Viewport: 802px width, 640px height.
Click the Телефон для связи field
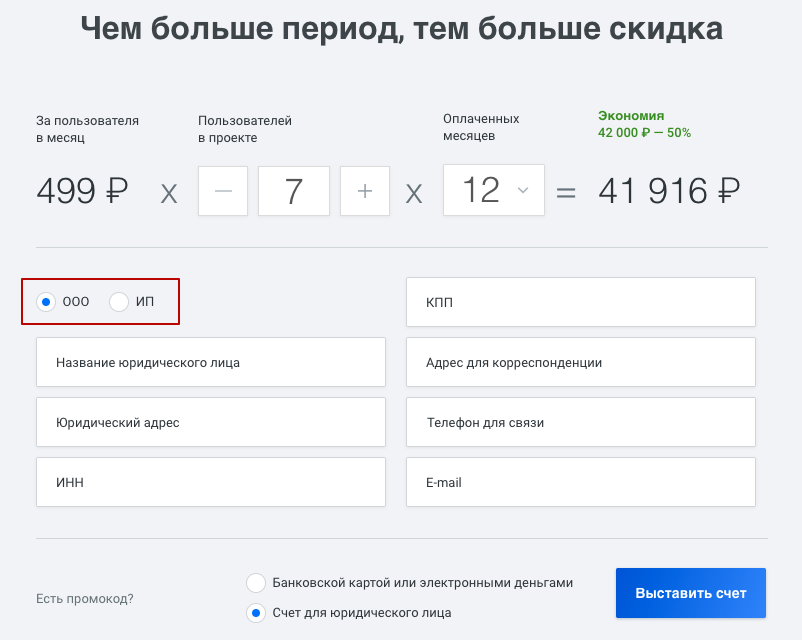[x=581, y=422]
